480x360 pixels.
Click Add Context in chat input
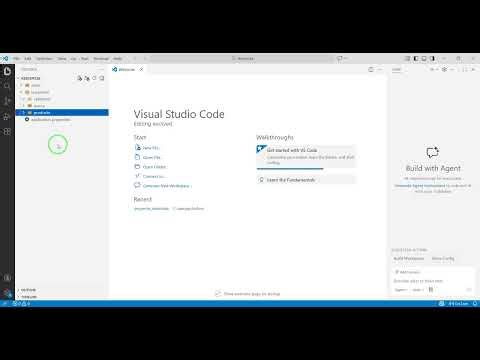407,272
